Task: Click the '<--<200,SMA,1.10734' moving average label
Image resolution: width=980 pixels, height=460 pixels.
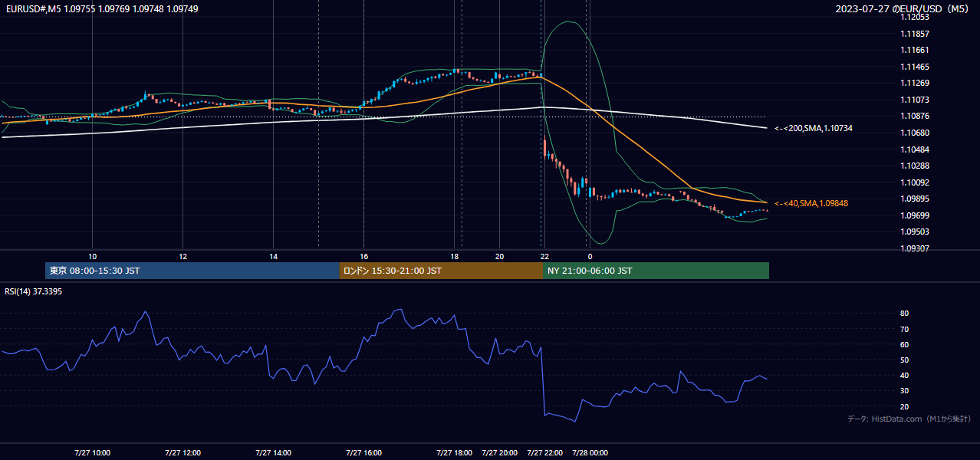Action: [814, 129]
